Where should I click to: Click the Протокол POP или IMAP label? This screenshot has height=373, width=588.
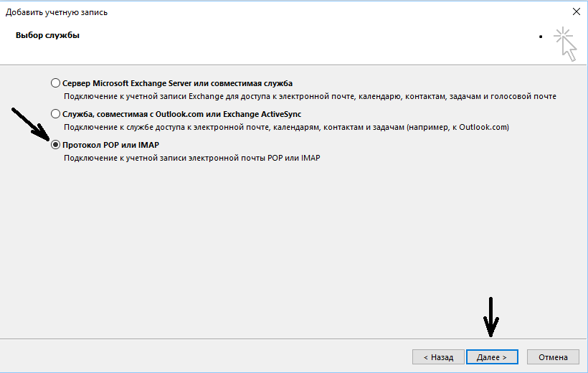[x=110, y=145]
